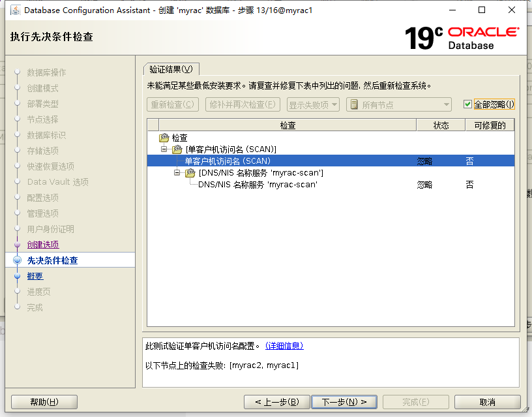The image size is (532, 417).
Task: Click the 下一步(N) button
Action: click(344, 402)
